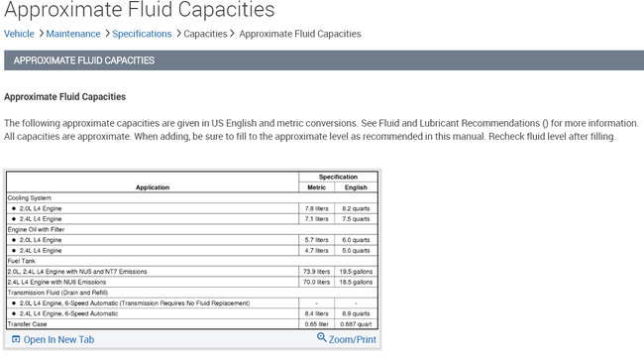Click the English column header
The width and height of the screenshot is (644, 362).
[x=356, y=187]
